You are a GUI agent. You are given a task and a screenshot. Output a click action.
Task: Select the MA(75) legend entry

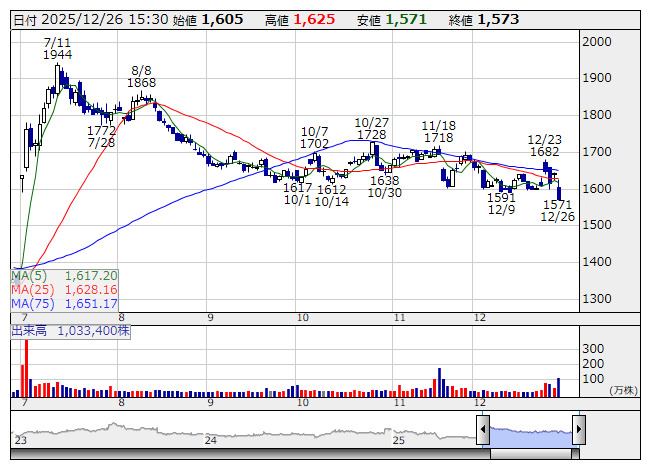pyautogui.click(x=65, y=303)
